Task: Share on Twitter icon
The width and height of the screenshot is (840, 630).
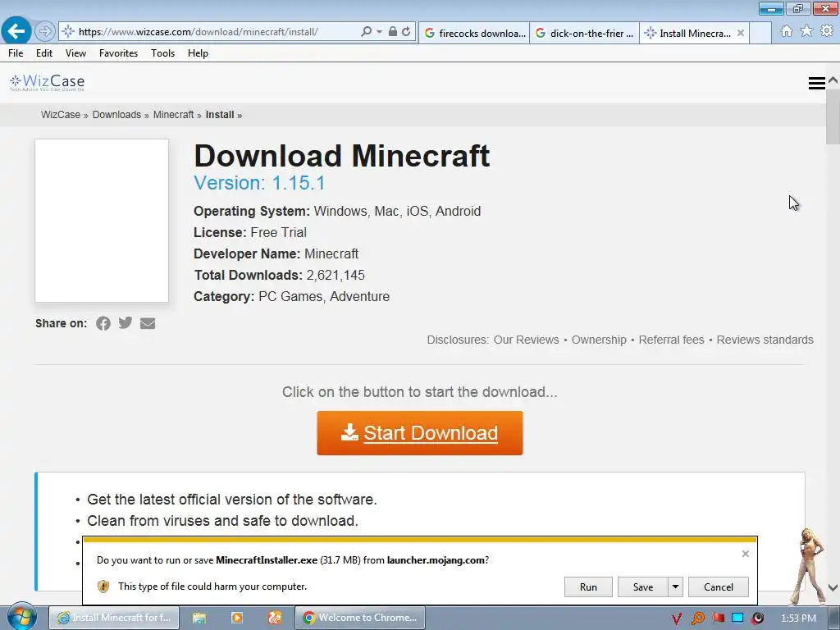Action: click(126, 323)
